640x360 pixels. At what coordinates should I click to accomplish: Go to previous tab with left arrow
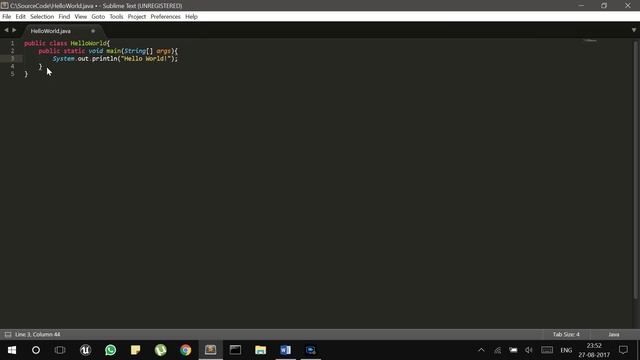point(6,30)
